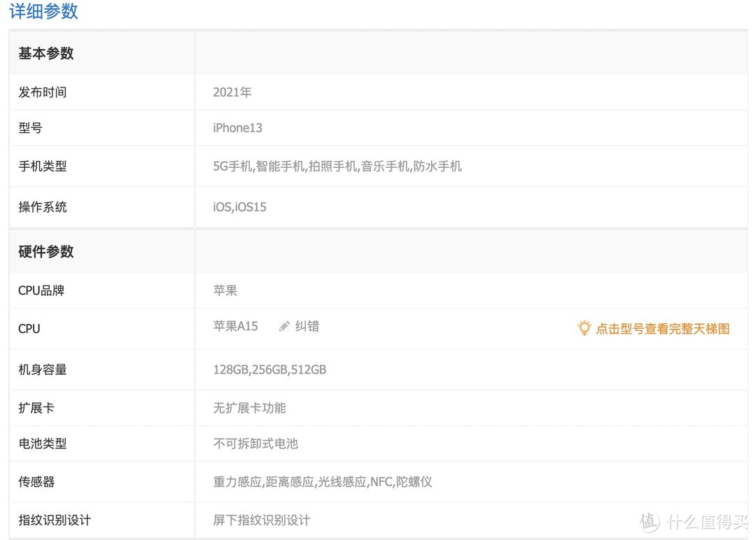
Task: Click the 操作系统 row label
Action: [43, 207]
